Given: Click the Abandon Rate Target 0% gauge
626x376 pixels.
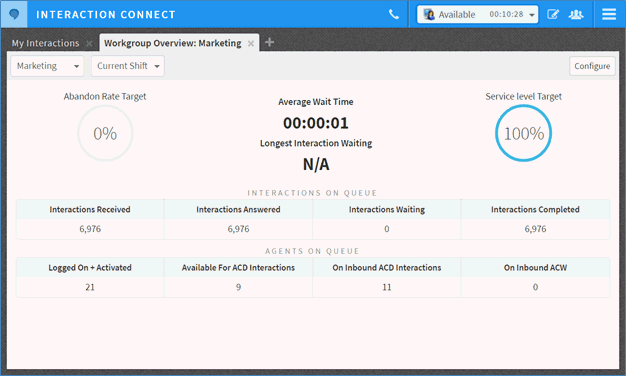Looking at the screenshot, I should pyautogui.click(x=105, y=133).
